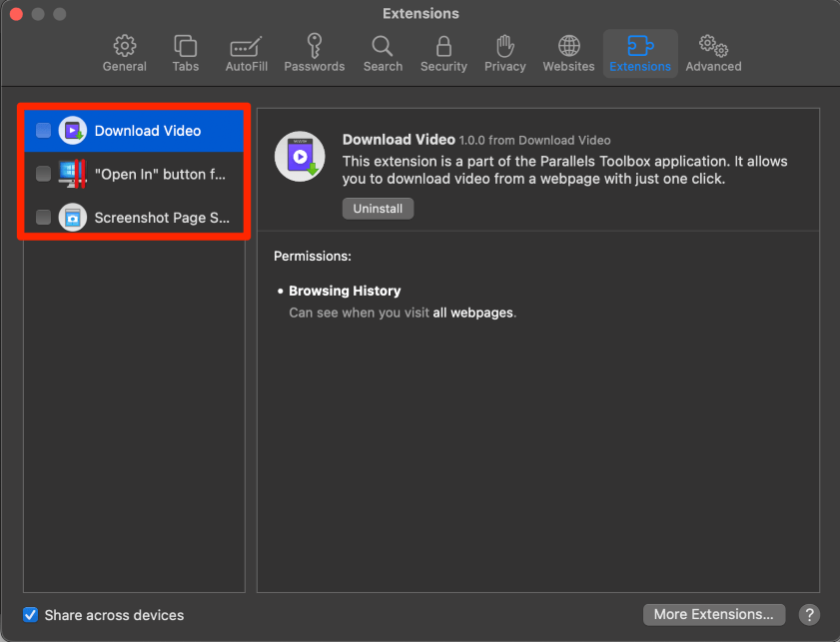Screen dimensions: 840x642
Task: Switch to the Websites tab label
Action: point(569,66)
